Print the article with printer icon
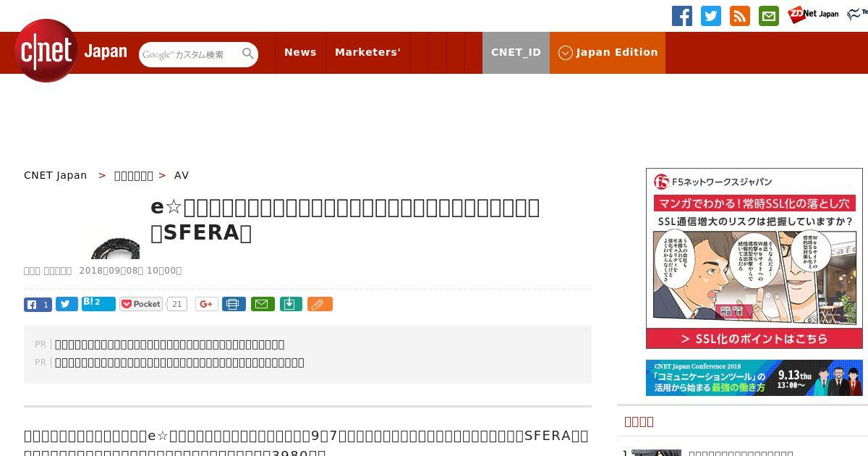This screenshot has width=868, height=456. (234, 304)
